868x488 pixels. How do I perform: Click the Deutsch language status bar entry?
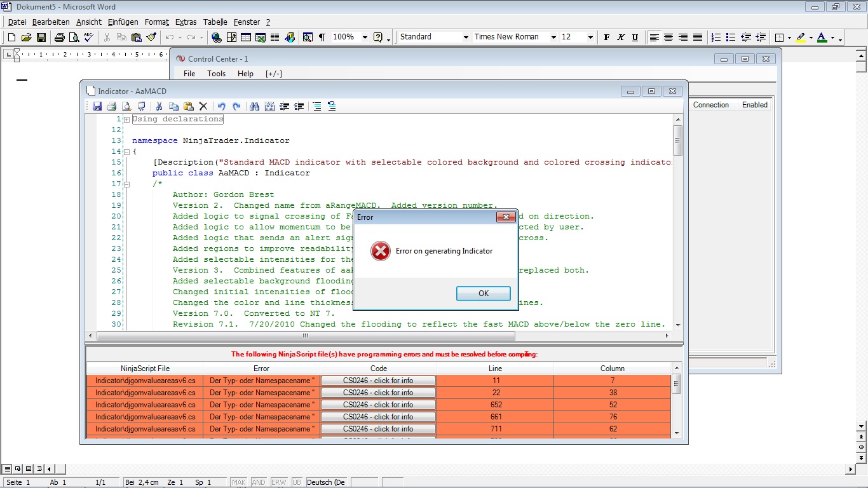[x=326, y=482]
